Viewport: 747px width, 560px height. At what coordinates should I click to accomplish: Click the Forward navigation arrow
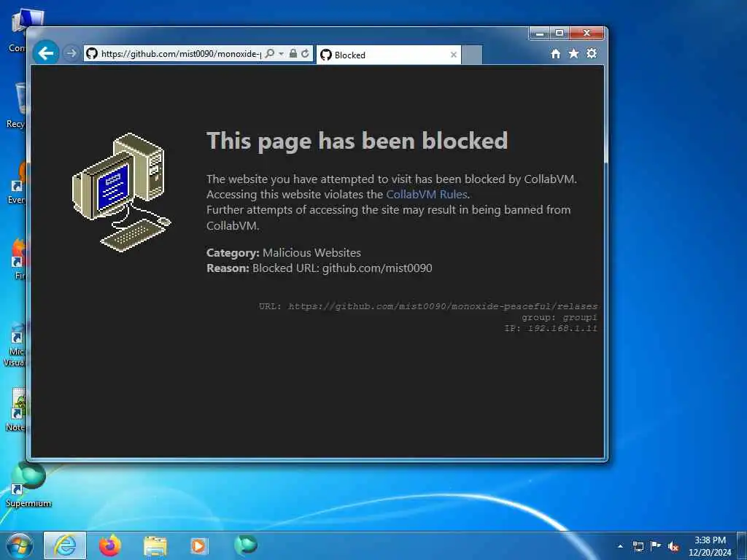click(x=71, y=53)
